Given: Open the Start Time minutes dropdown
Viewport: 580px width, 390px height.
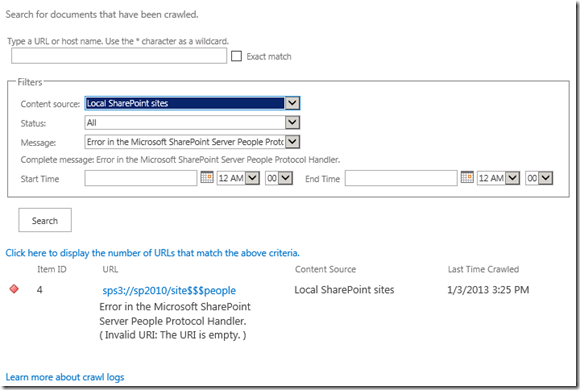Looking at the screenshot, I should point(279,178).
